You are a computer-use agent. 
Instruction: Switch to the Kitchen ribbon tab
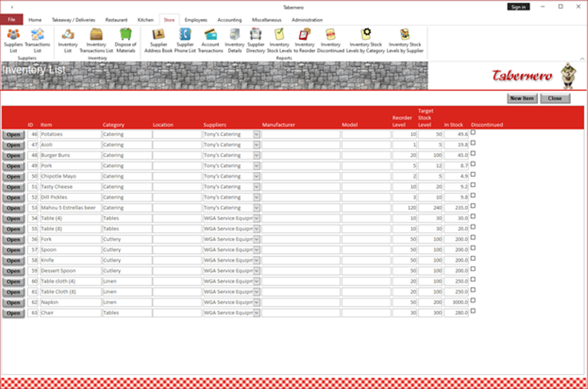click(146, 20)
